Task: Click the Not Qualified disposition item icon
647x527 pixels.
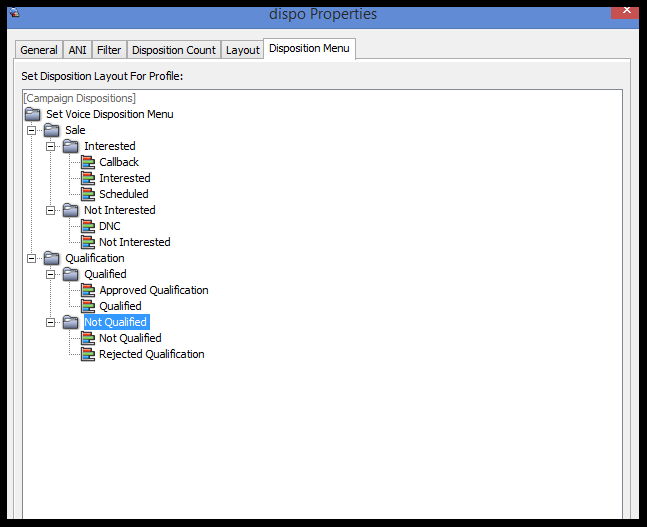Action: point(88,338)
